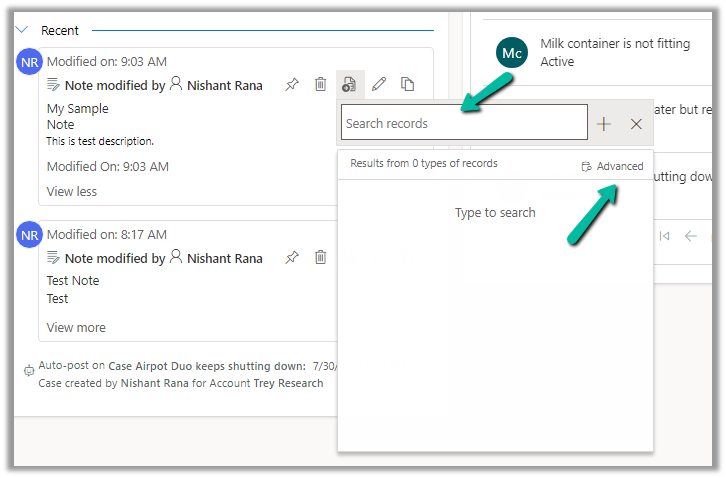Collapse note with View less
Viewport: 726px width, 478px height.
(x=72, y=191)
